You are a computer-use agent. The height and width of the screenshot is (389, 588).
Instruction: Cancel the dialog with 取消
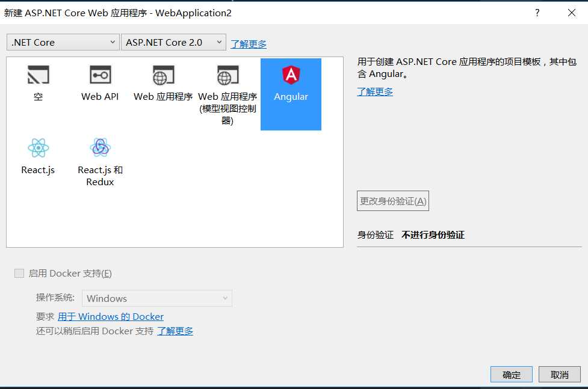[x=560, y=375]
